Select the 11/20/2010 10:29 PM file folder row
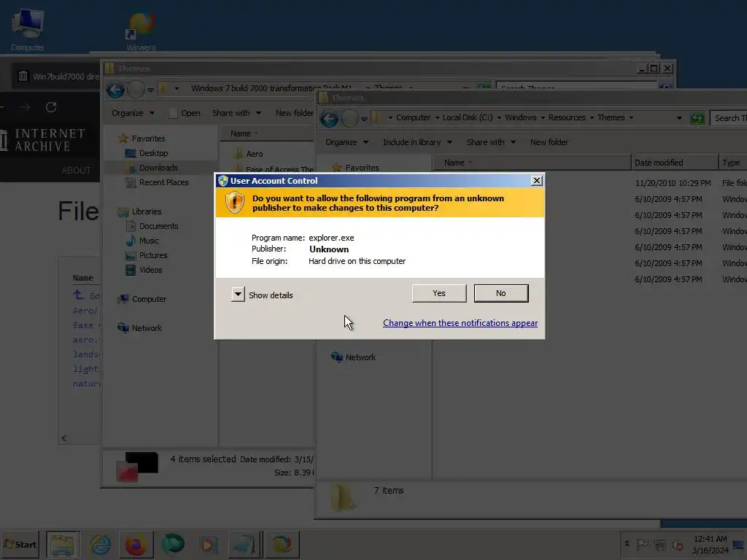 [591, 183]
